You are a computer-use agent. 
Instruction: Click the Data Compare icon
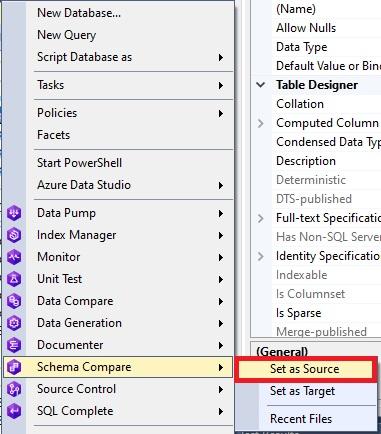click(x=14, y=301)
